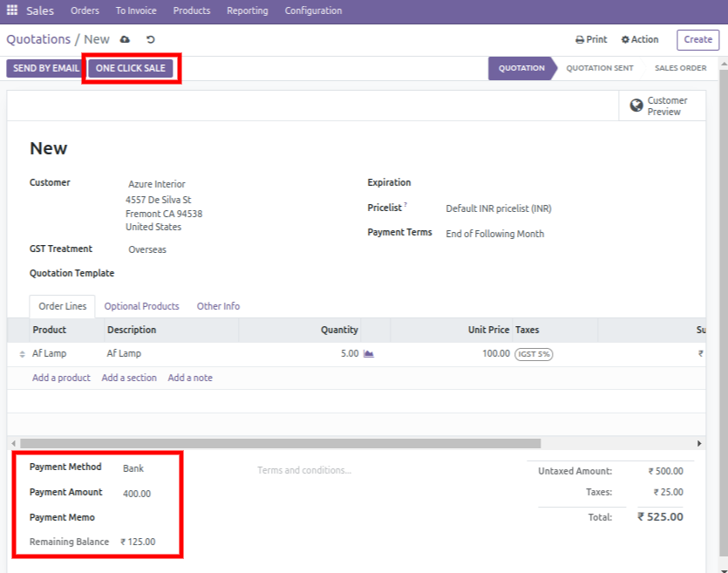This screenshot has height=573, width=728.
Task: Switch to the Other Info tab
Action: pos(218,306)
